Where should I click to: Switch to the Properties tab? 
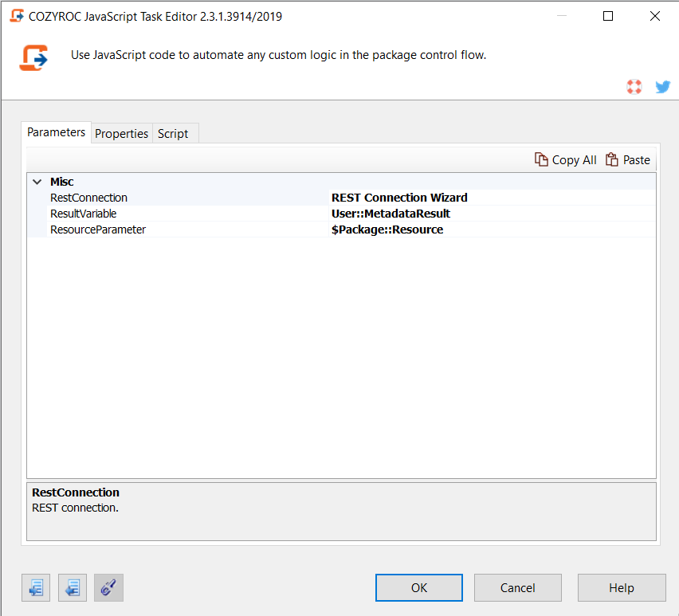point(121,134)
